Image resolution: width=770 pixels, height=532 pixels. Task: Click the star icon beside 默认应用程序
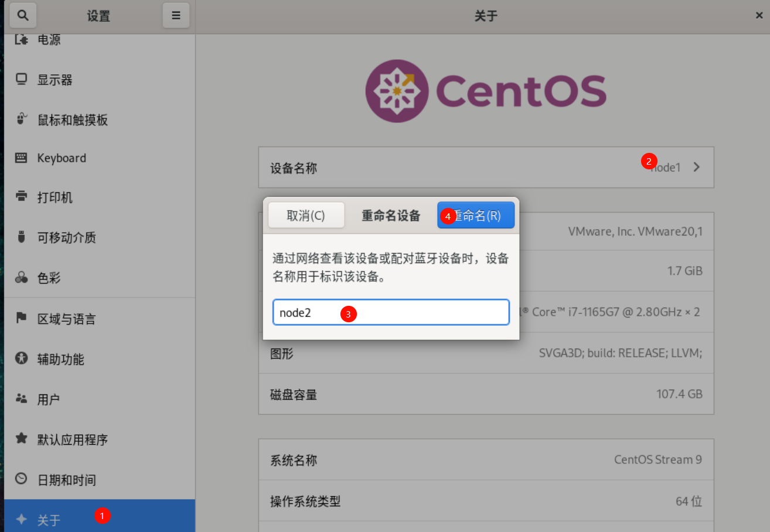coord(22,439)
